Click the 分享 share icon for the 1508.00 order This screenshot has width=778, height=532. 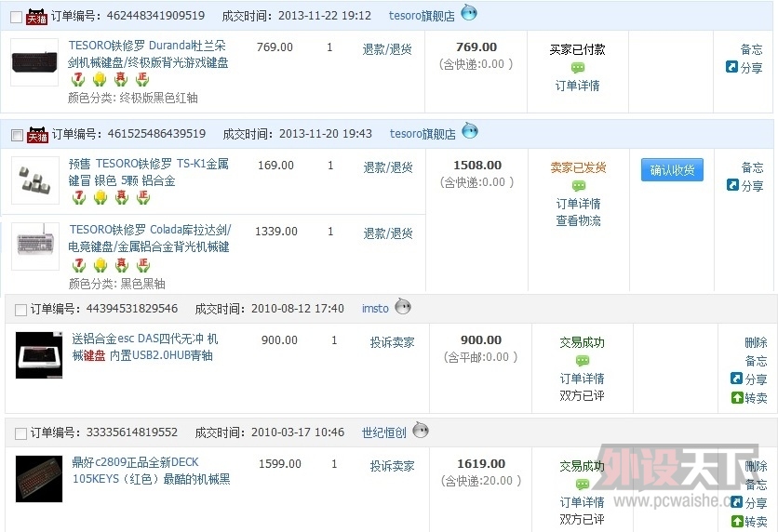click(x=732, y=185)
